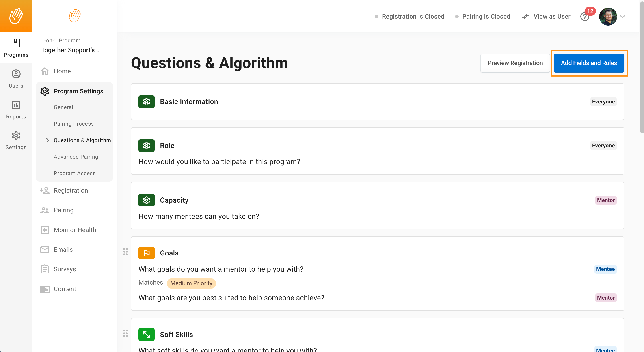
Task: Click the Program Settings label
Action: point(78,91)
